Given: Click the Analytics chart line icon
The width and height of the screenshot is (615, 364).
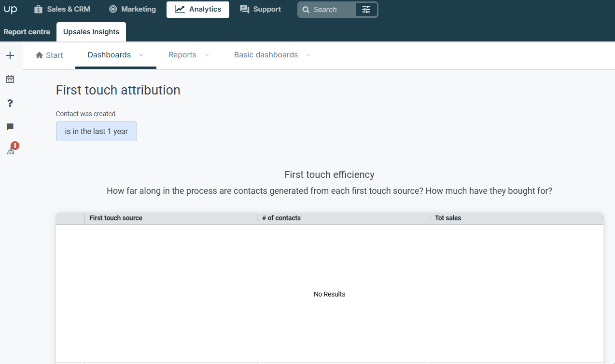Looking at the screenshot, I should [180, 9].
